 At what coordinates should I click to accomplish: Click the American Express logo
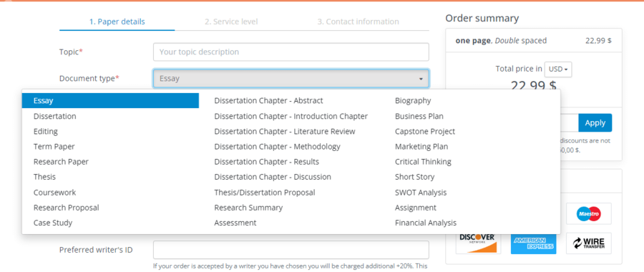click(534, 243)
